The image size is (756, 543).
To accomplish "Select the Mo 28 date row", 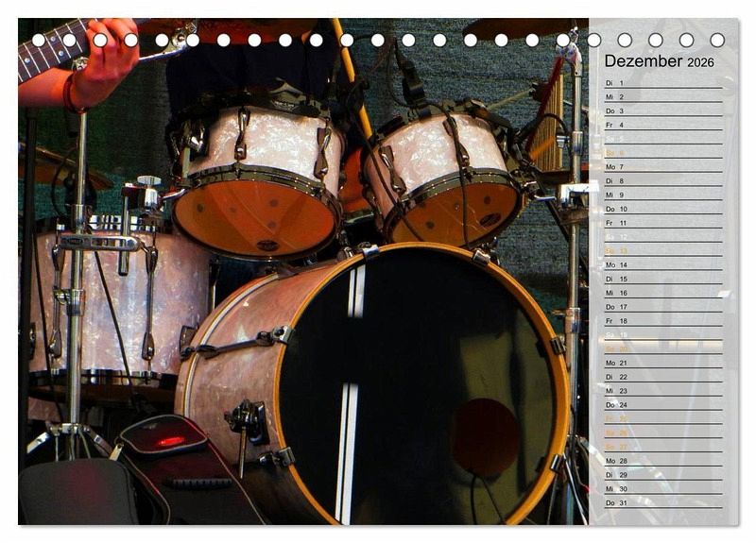I will pos(661,461).
